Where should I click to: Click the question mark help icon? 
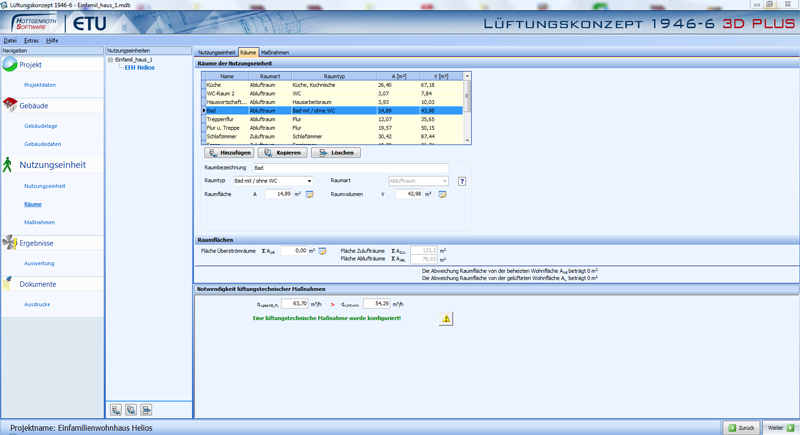coord(462,181)
